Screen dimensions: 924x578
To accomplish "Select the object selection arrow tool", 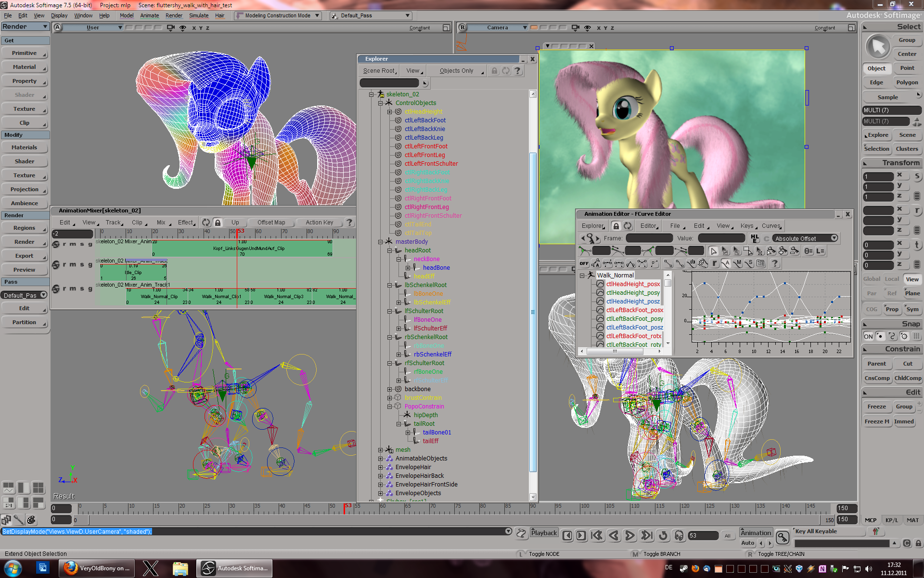I will pyautogui.click(x=878, y=47).
